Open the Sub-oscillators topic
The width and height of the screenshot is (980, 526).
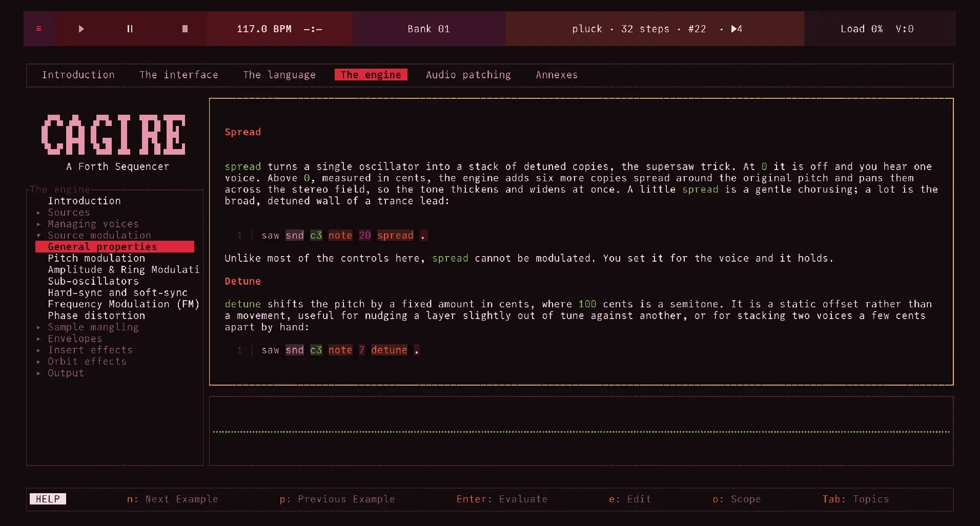tap(93, 281)
